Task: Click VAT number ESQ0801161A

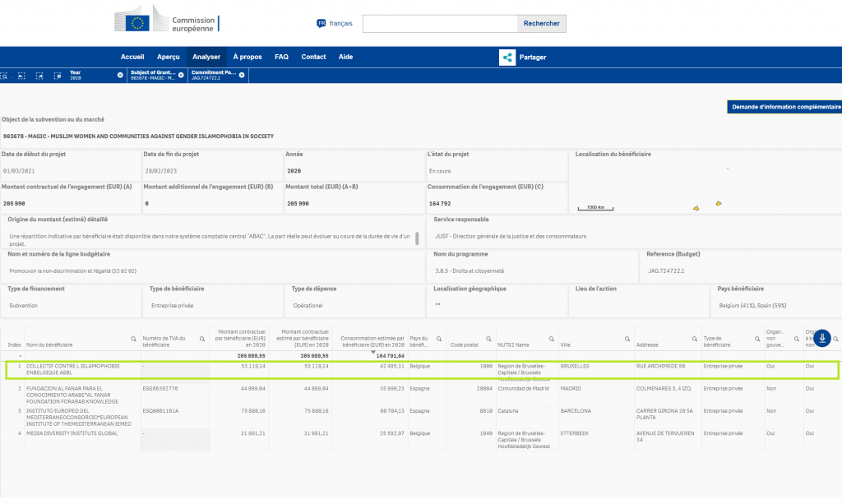Action: point(160,411)
